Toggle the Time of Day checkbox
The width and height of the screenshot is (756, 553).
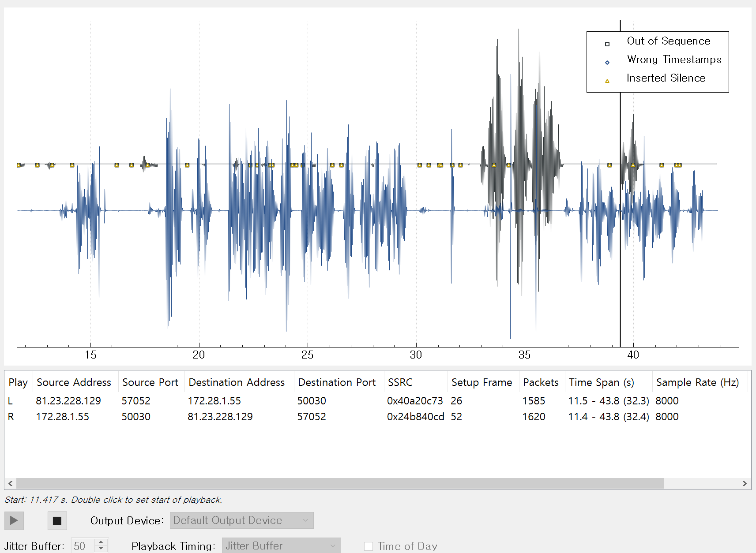[369, 546]
